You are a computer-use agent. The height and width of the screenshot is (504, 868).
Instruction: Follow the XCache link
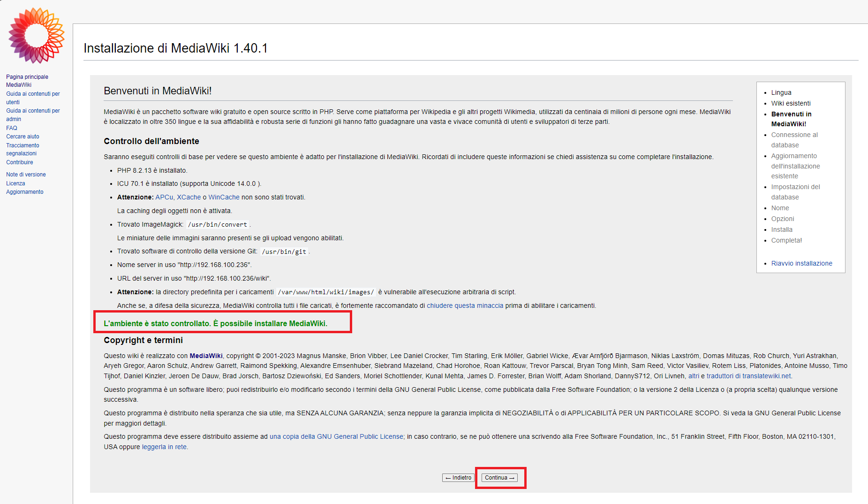[189, 197]
